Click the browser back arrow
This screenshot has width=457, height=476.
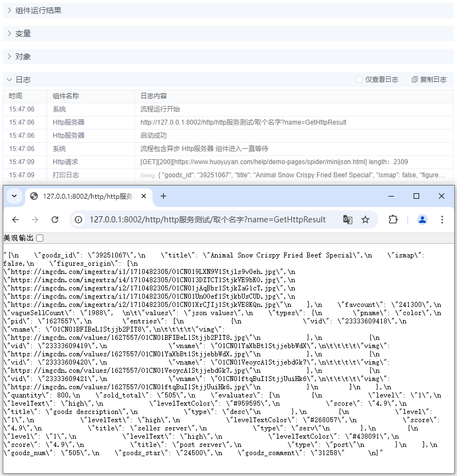(15, 219)
